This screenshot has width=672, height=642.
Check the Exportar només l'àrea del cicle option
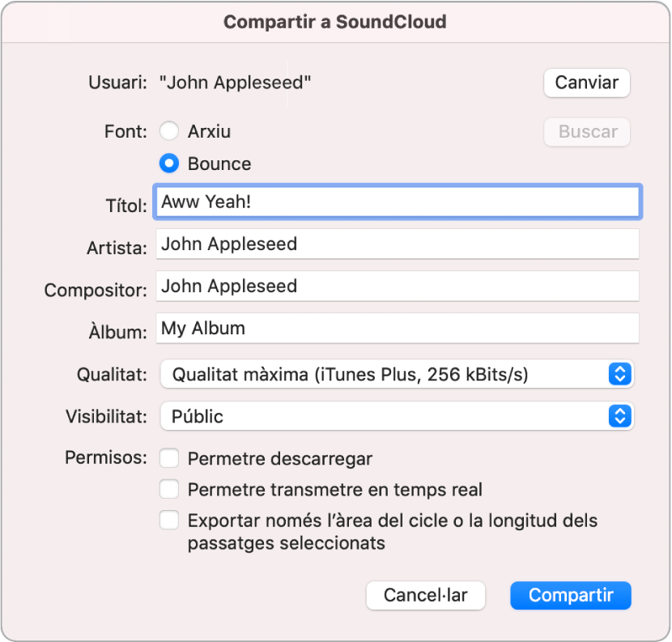click(169, 520)
